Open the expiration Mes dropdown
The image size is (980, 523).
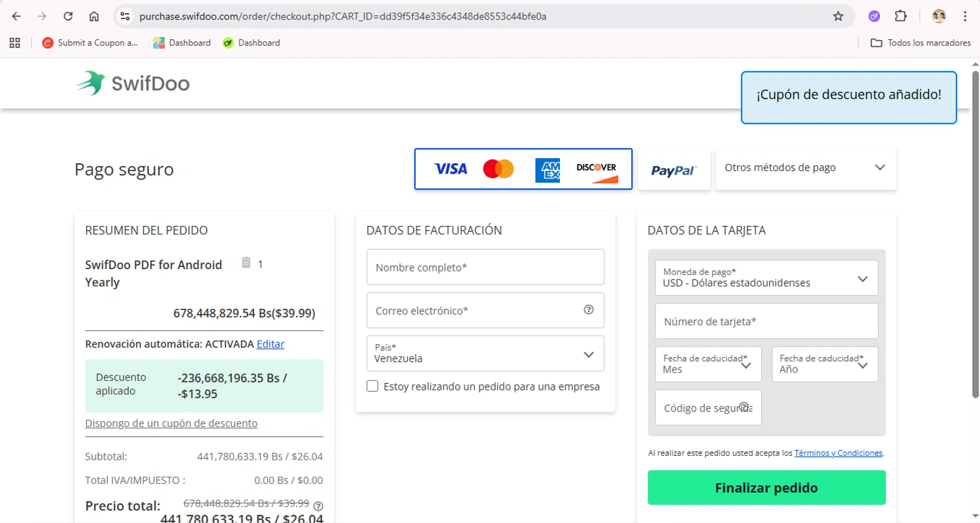coord(708,364)
